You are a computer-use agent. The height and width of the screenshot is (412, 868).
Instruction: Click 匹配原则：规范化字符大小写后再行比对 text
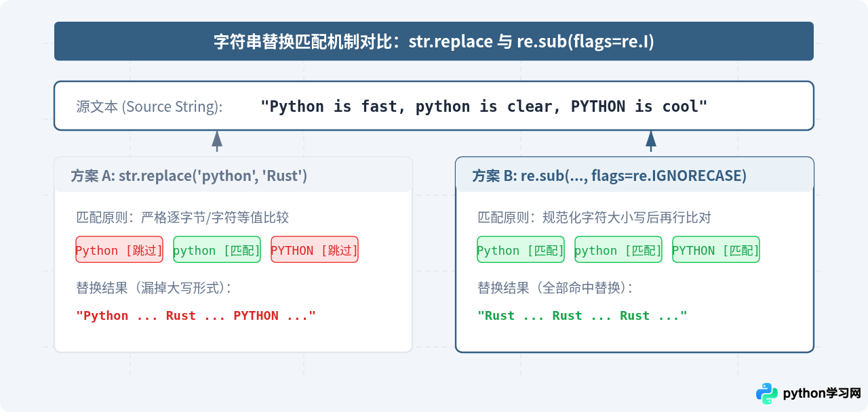tap(595, 218)
